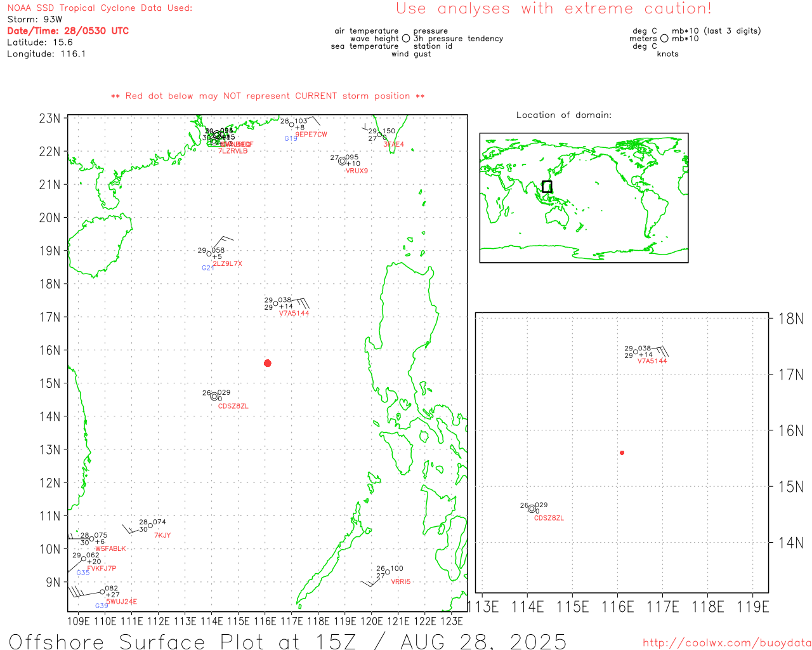The width and height of the screenshot is (812, 650).
Task: Click the 'knots' units legend label
Action: (x=668, y=54)
